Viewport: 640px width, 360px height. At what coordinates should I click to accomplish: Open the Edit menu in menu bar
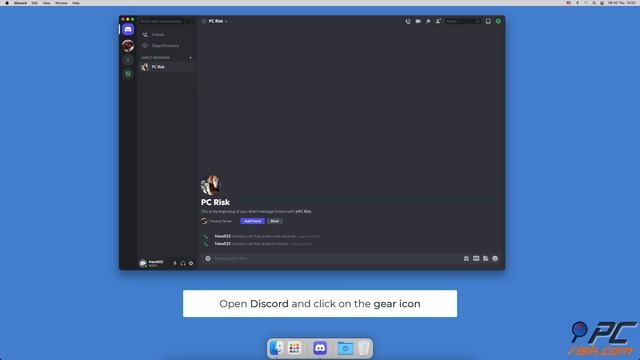(x=35, y=3)
